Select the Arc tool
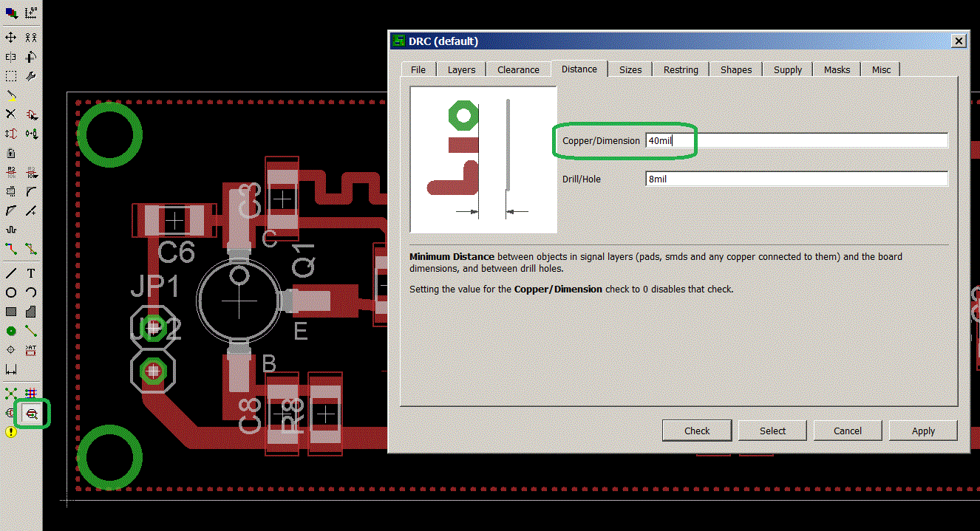The height and width of the screenshot is (531, 980). pyautogui.click(x=31, y=292)
